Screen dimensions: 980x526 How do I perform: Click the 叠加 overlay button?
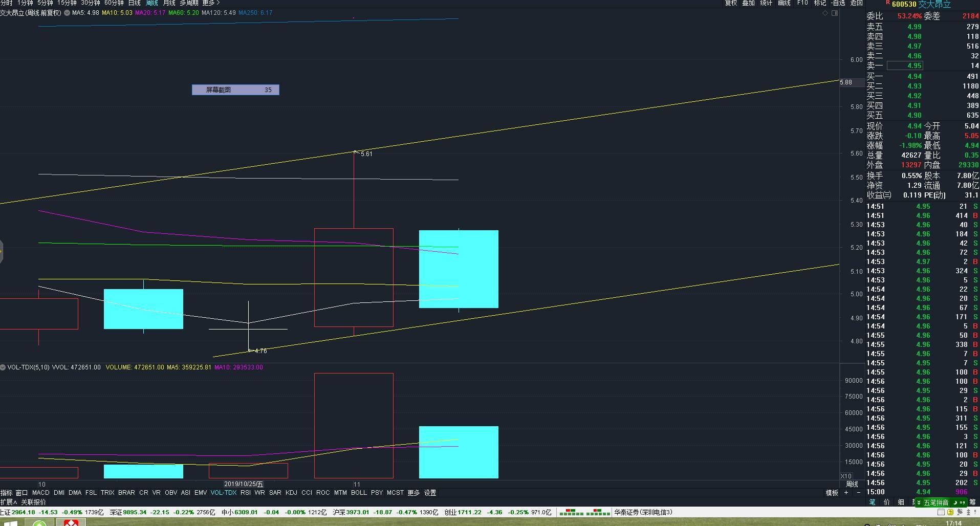[x=748, y=3]
